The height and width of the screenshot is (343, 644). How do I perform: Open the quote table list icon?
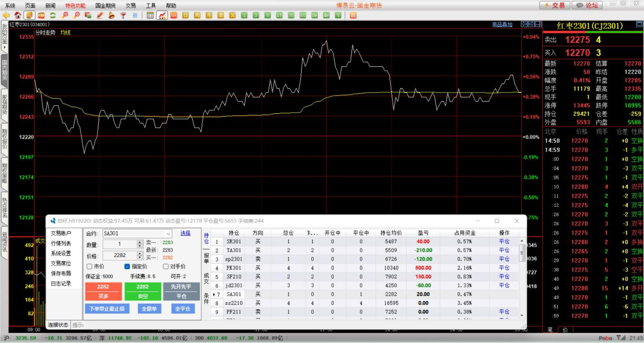[150, 15]
